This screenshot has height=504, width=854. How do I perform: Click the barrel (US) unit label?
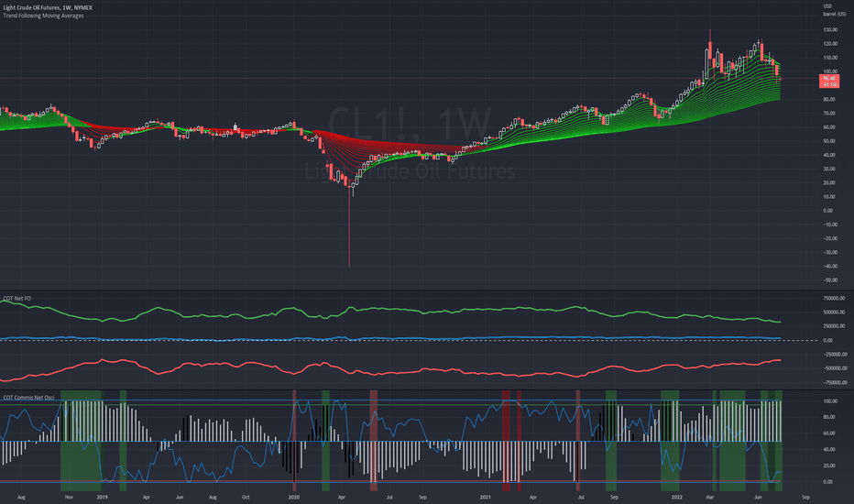tap(835, 14)
